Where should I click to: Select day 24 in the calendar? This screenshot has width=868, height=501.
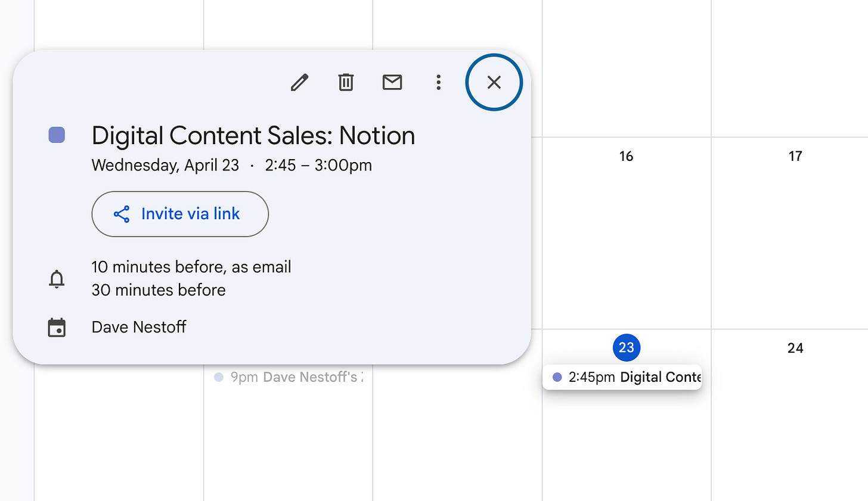tap(795, 348)
